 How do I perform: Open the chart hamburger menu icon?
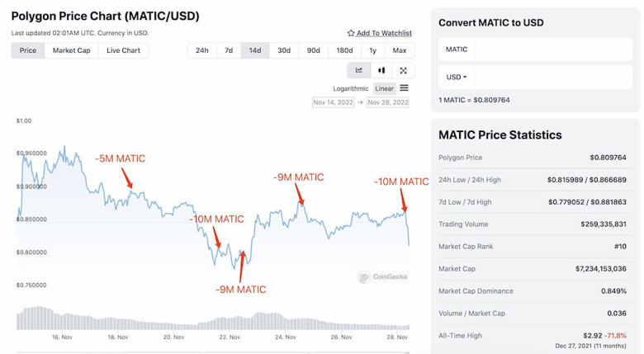click(404, 88)
